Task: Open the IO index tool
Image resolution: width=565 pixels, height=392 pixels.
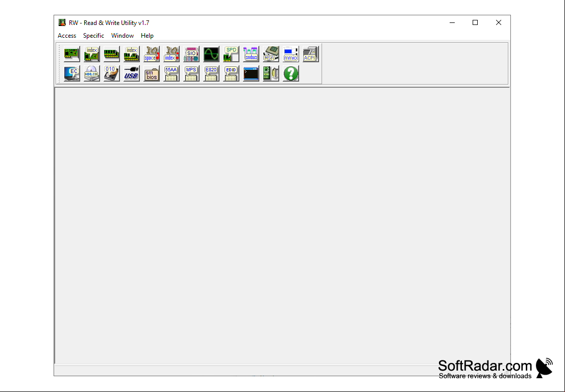Action: coord(171,54)
